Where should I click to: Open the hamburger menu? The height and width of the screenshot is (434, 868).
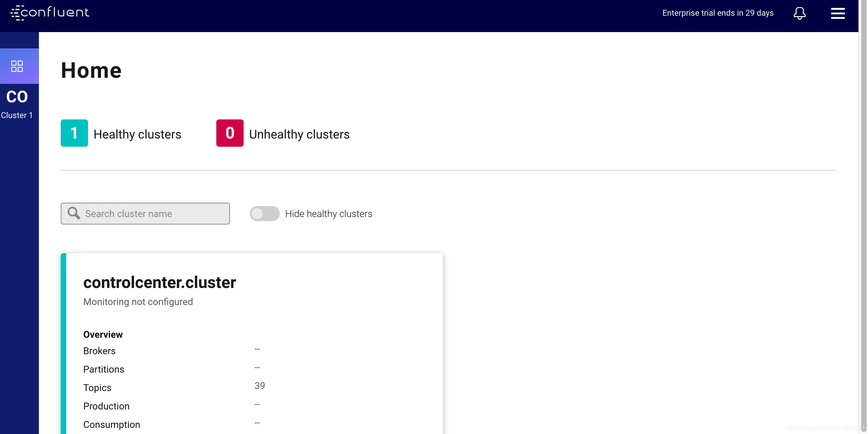coord(838,13)
